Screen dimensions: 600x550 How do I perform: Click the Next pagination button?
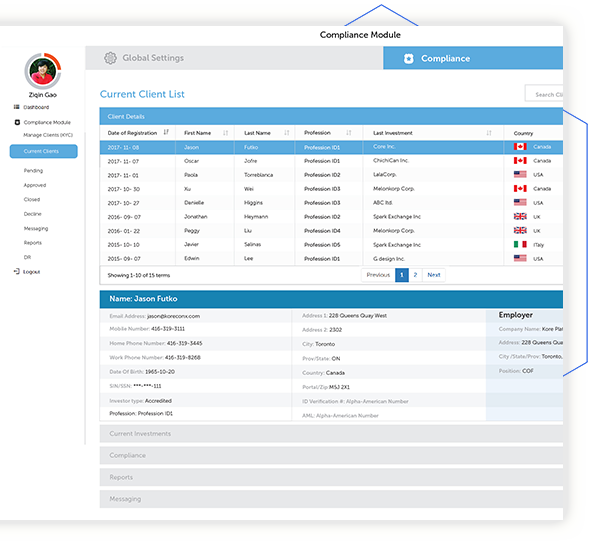(434, 275)
